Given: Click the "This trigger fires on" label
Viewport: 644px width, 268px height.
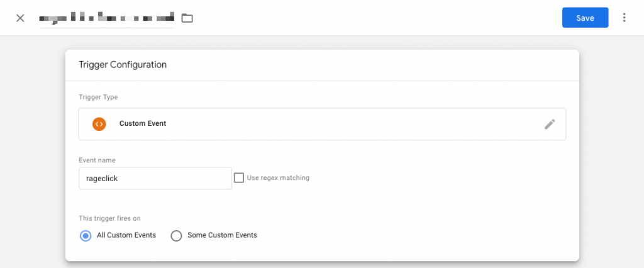Looking at the screenshot, I should tap(109, 218).
